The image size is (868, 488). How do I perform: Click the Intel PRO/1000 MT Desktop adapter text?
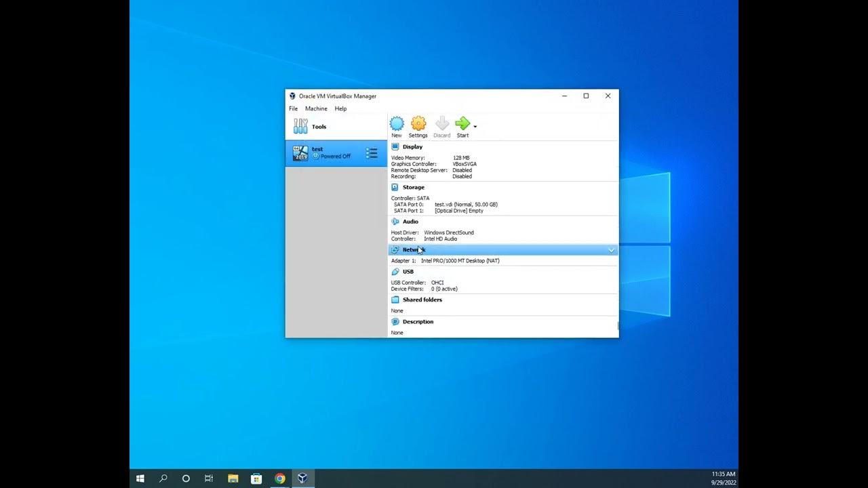click(460, 260)
